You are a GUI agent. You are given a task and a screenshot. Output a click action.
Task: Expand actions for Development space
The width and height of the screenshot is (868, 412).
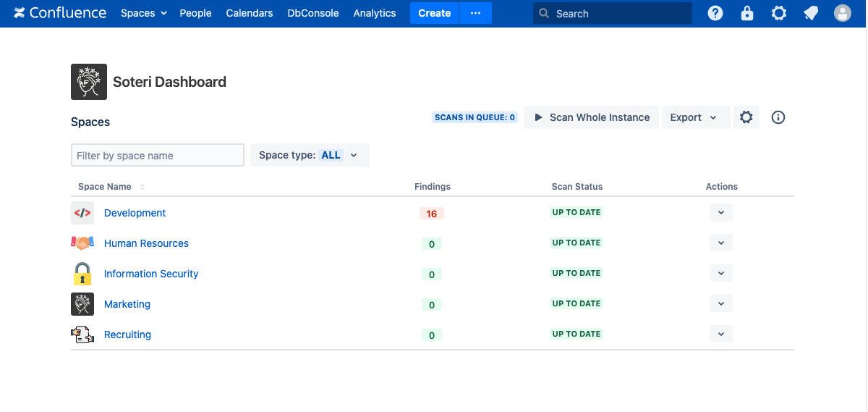(x=720, y=212)
